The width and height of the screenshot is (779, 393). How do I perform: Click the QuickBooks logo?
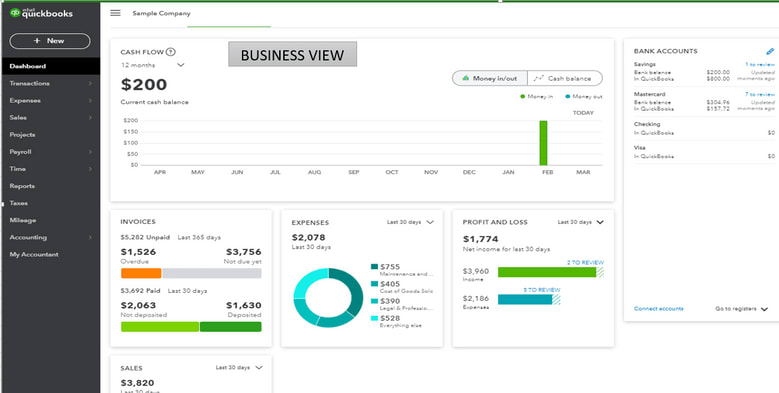41,13
